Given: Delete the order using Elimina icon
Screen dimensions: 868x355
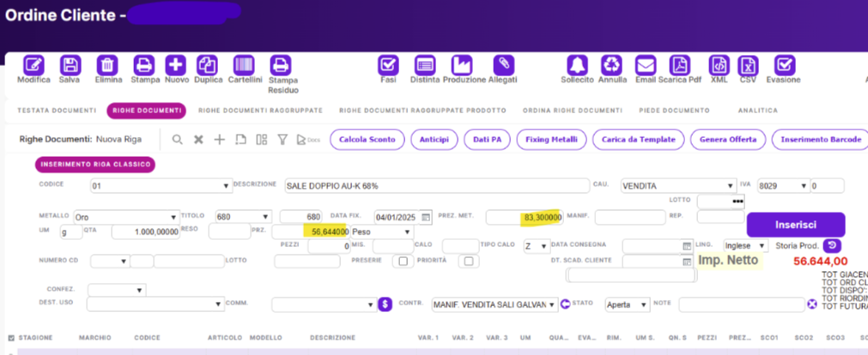Looking at the screenshot, I should coord(107,65).
